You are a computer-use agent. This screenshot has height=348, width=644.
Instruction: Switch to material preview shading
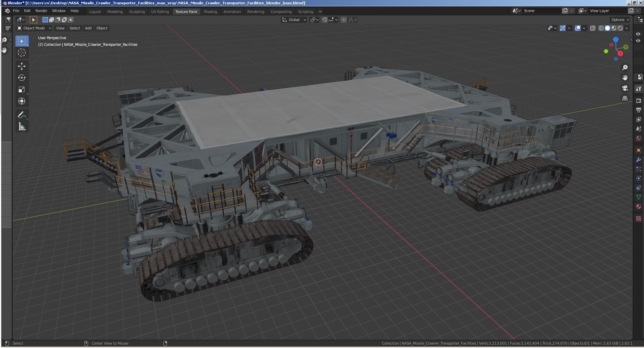pyautogui.click(x=614, y=28)
